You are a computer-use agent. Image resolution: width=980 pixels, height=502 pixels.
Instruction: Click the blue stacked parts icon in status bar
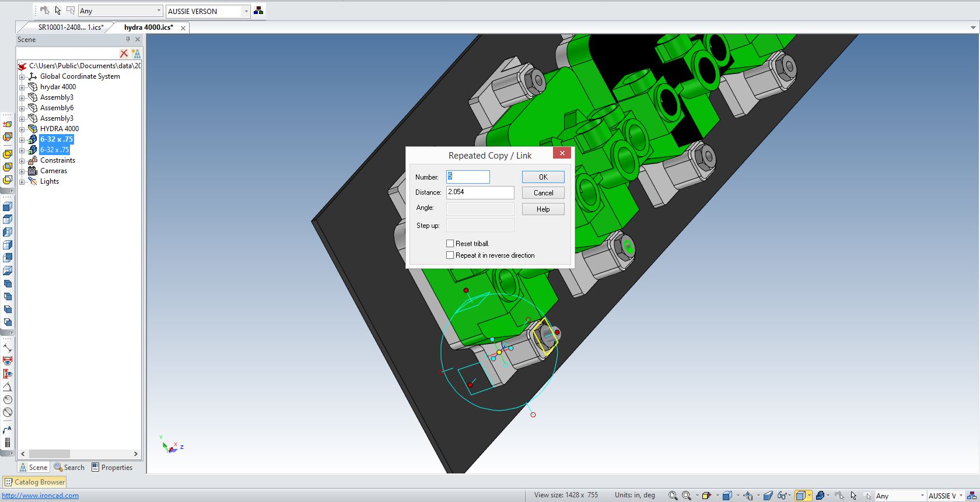tap(820, 496)
